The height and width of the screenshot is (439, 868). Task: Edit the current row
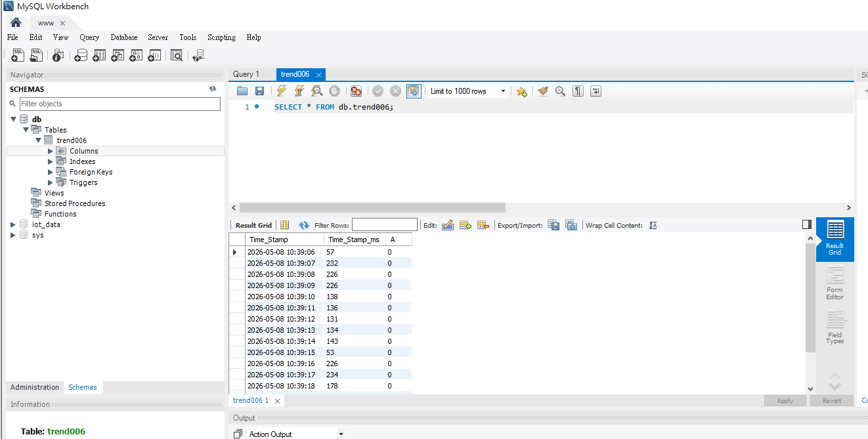click(x=448, y=225)
